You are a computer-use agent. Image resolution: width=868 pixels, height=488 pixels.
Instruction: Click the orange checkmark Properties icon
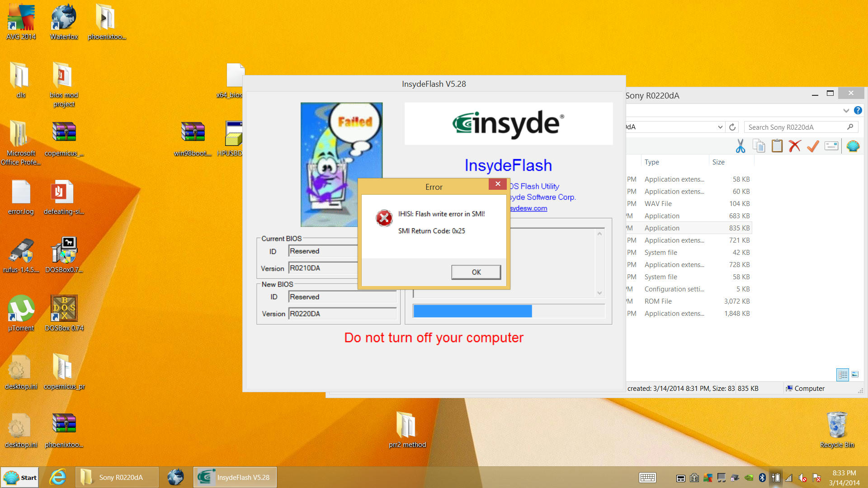tap(813, 146)
